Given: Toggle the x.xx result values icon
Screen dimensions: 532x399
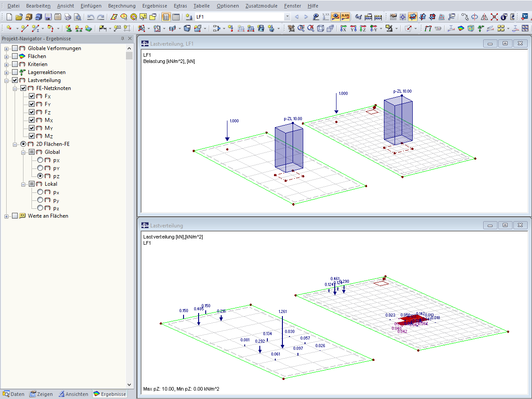Looking at the screenshot, I should tap(346, 17).
